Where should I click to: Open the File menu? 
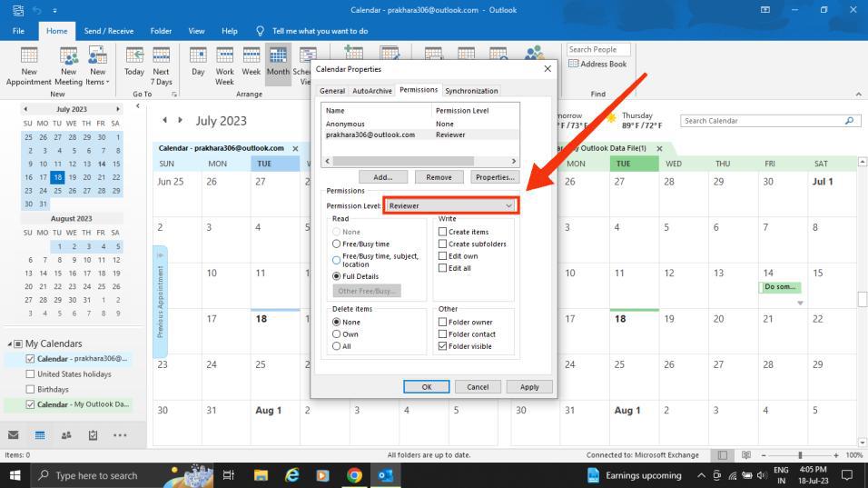[18, 31]
